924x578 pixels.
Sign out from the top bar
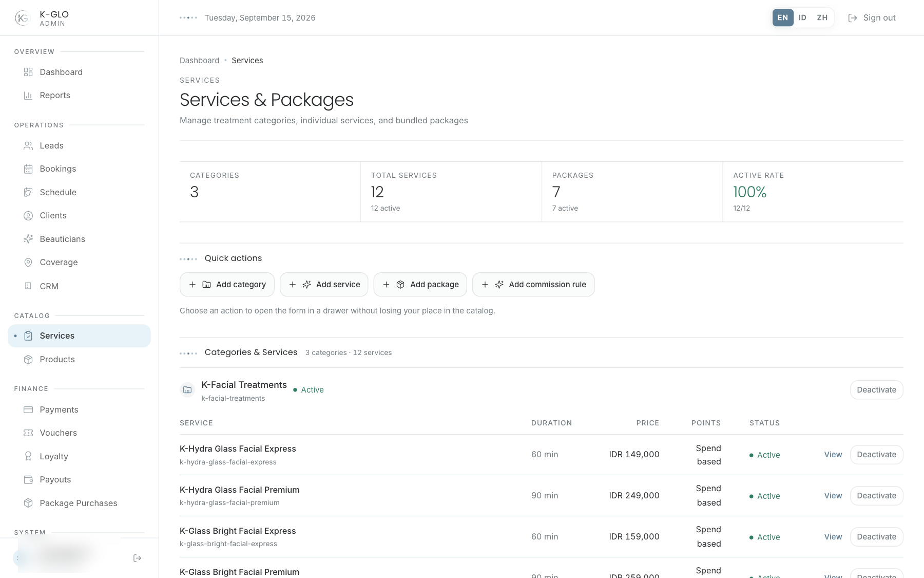click(872, 18)
